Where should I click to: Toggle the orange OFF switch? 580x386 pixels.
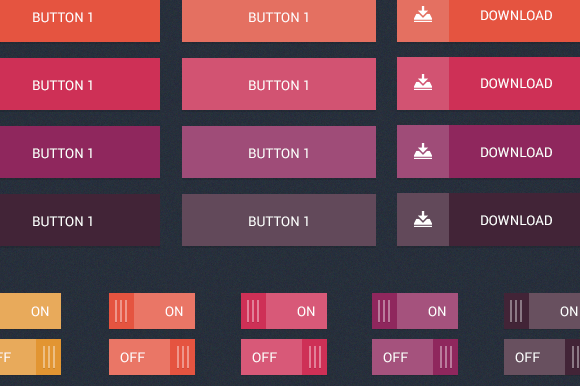point(152,357)
